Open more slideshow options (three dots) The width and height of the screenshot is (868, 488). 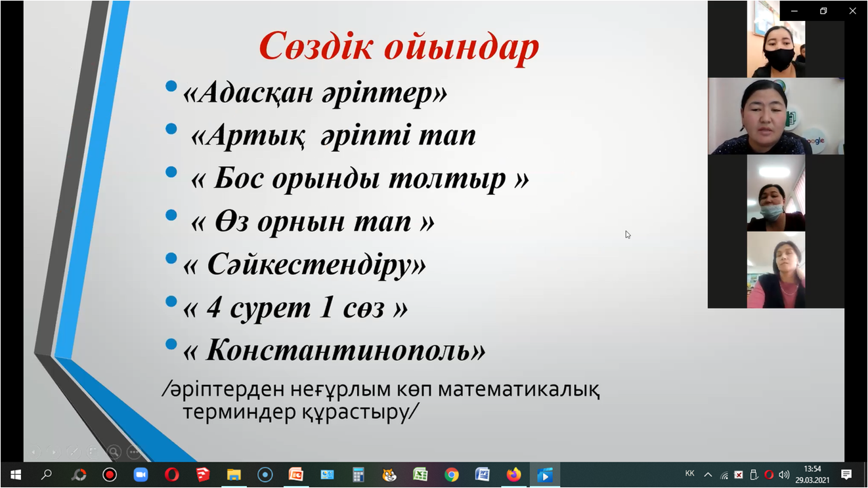click(134, 451)
